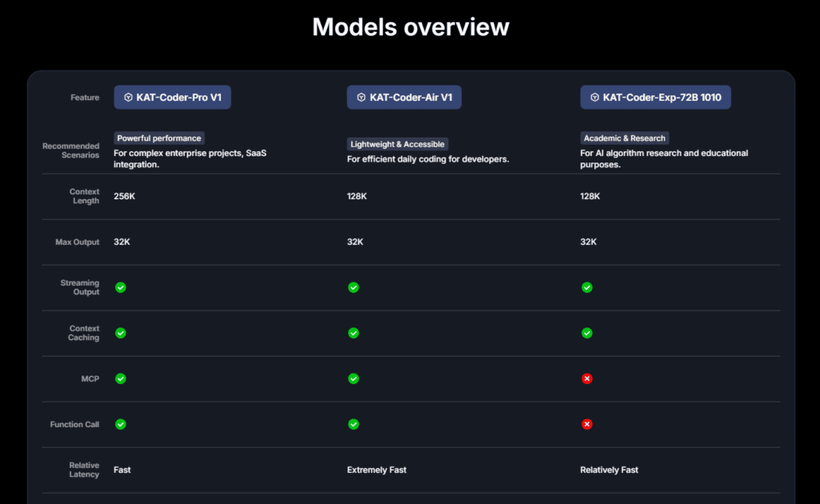Click Pro V1 Streaming Output green checkmark

(x=120, y=287)
